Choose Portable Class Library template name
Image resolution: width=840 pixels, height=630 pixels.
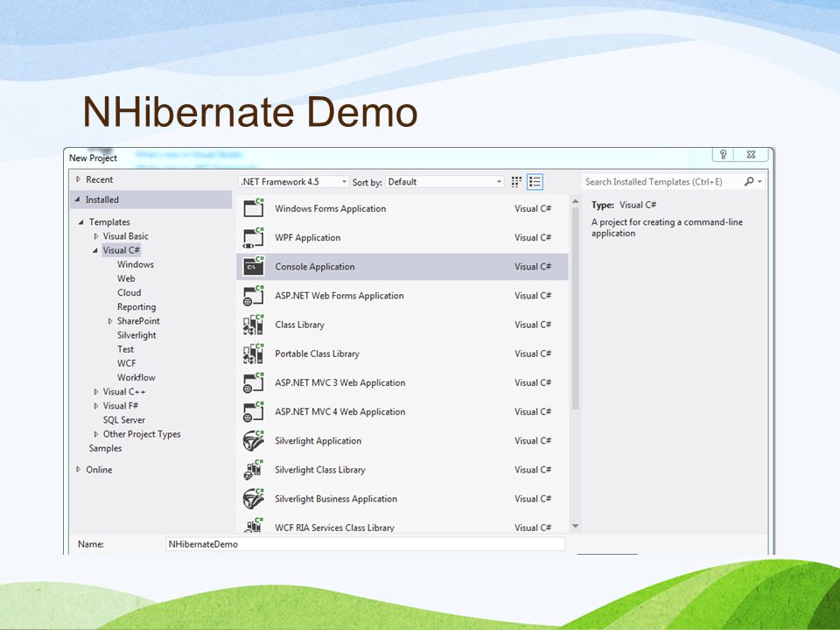(317, 353)
